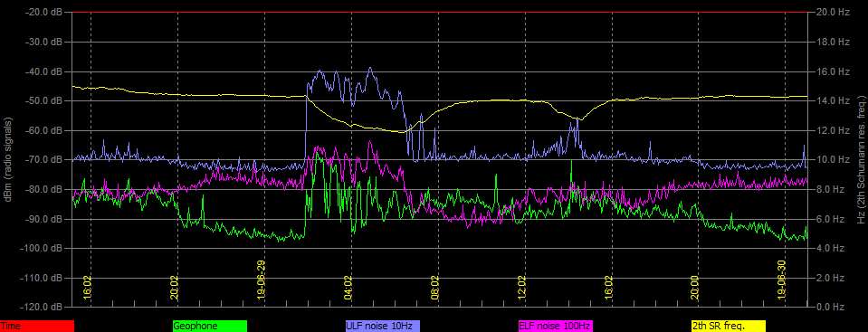Click the first 20:02 time axis label
Viewport: 868px width, 332px height.
tap(175, 288)
